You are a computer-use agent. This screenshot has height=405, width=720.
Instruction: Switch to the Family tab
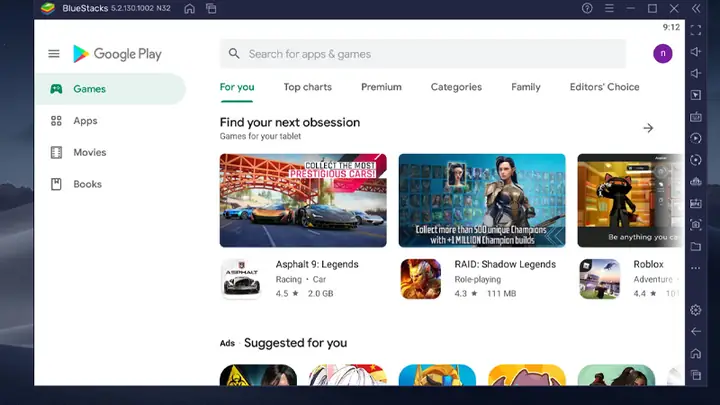coord(526,87)
